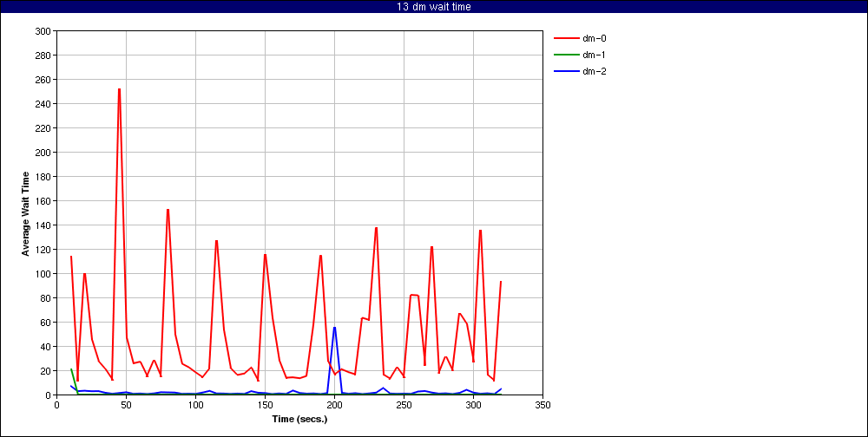Click the 'Average Wait Time' y-axis label
Image resolution: width=868 pixels, height=437 pixels.
click(x=26, y=213)
